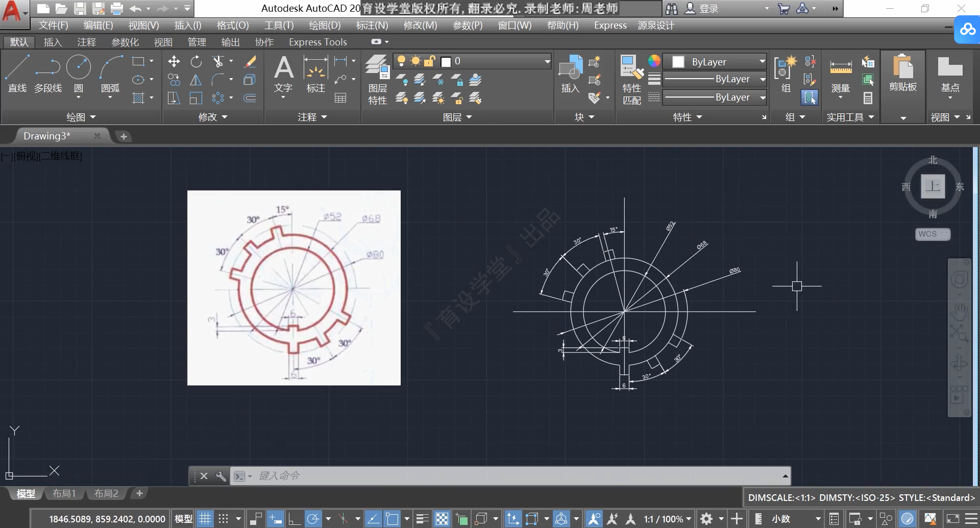Switch to the 参数化 ribbon tab
The height and width of the screenshot is (528, 980).
(x=125, y=42)
